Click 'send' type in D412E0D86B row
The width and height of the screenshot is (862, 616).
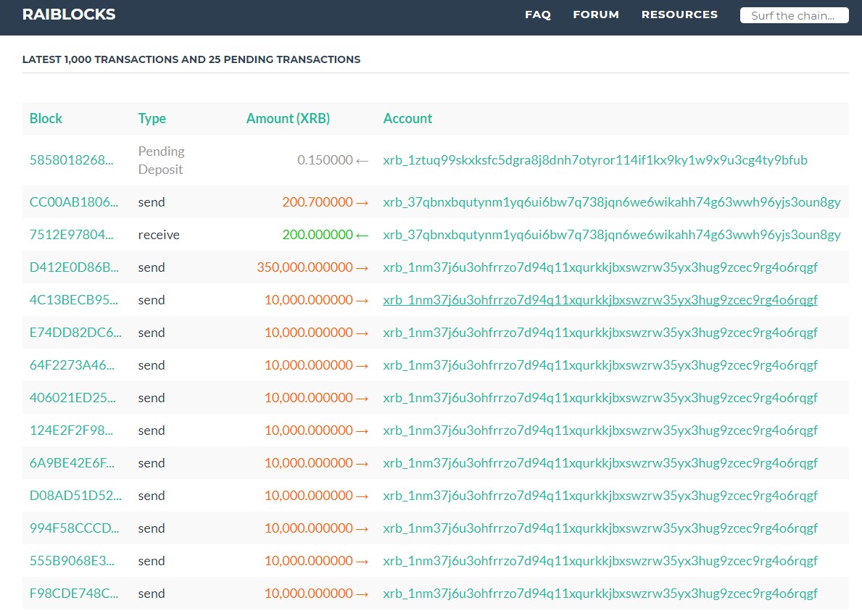152,267
